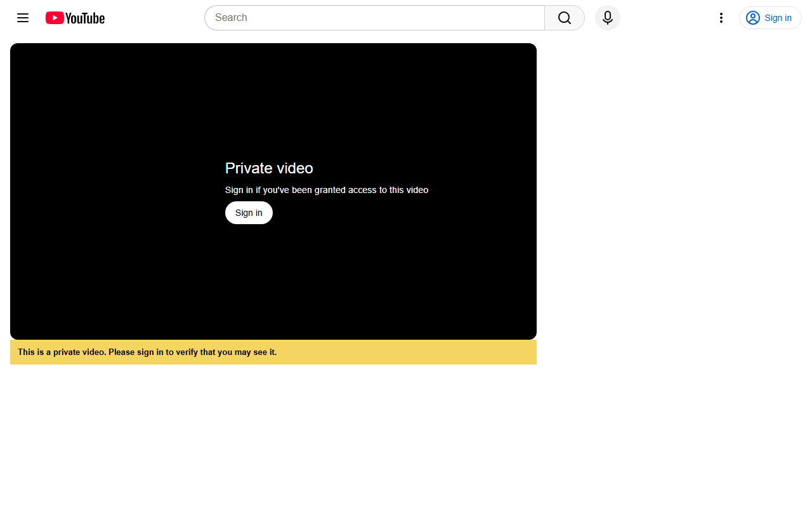Start voice search with microphone icon
This screenshot has width=812, height=508.
[x=608, y=18]
